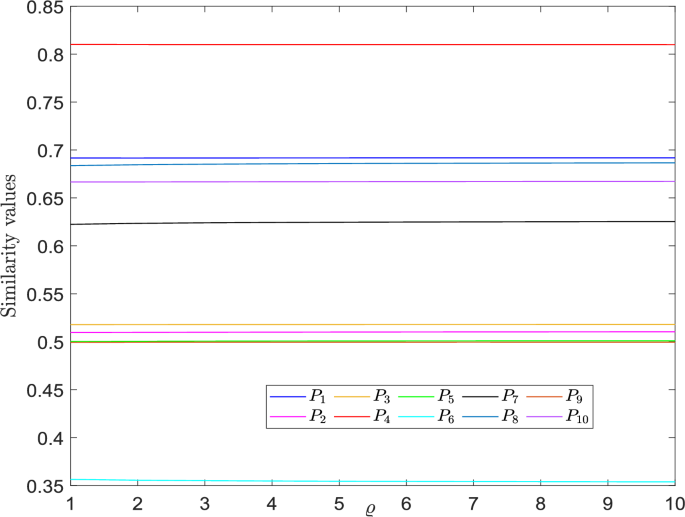The height and width of the screenshot is (517, 685).
Task: Click the P2 legend label
Action: click(318, 417)
